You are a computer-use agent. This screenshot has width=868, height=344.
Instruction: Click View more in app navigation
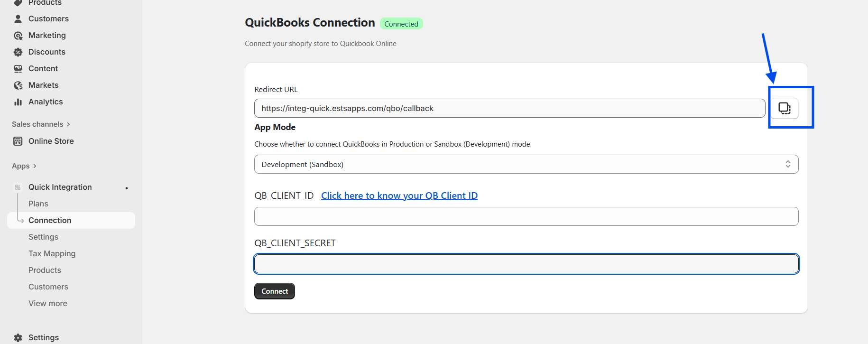coord(48,303)
